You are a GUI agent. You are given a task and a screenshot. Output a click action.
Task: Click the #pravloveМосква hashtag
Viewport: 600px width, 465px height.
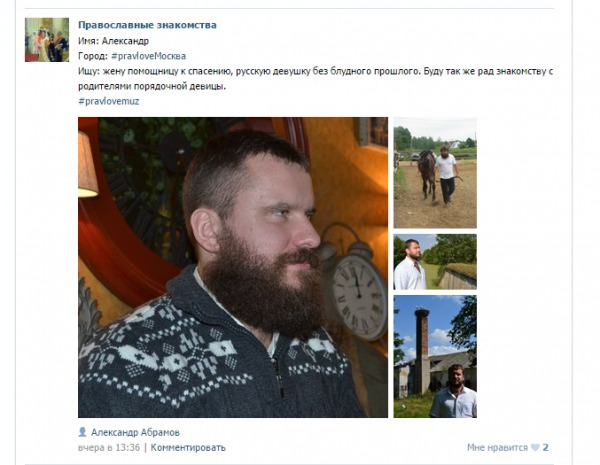point(148,56)
